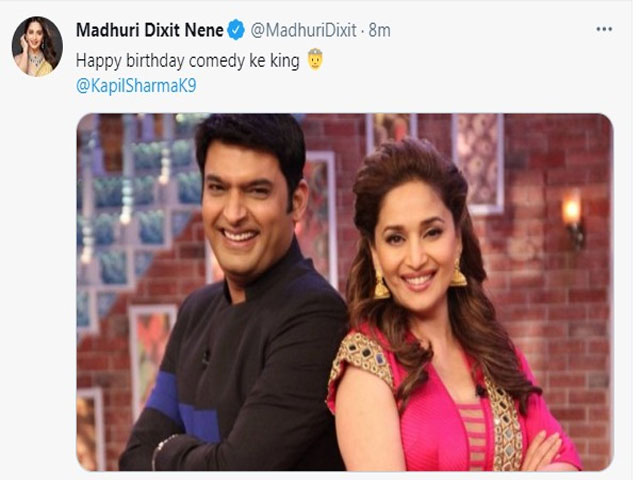Open the attached photo in the tweet
Viewport: 640px width, 480px height.
[x=345, y=292]
